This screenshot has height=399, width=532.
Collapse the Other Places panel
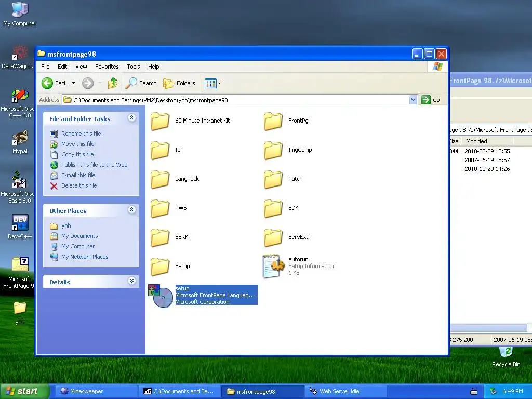coord(131,210)
